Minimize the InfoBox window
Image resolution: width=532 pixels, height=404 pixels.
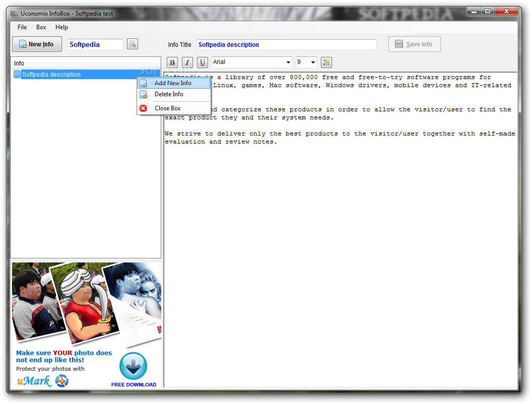(474, 12)
